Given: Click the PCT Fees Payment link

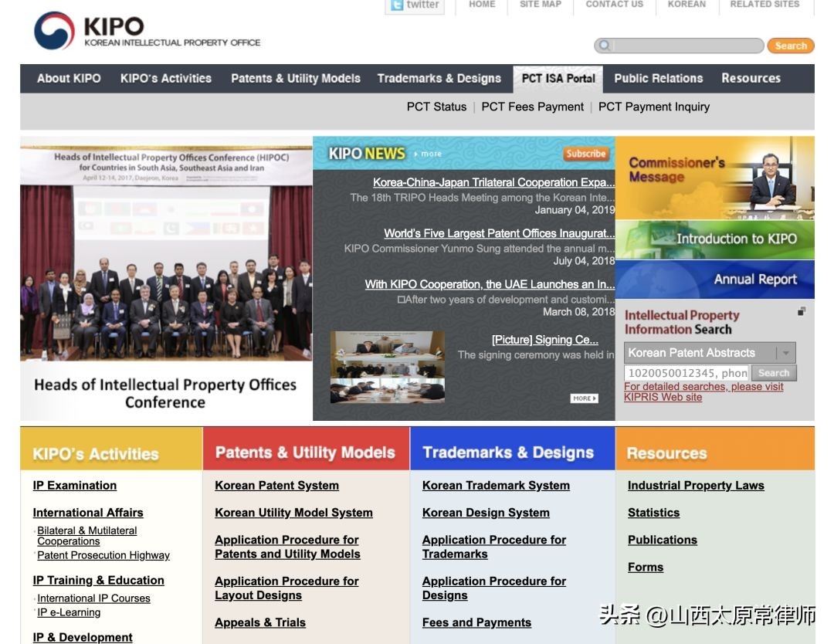Looking at the screenshot, I should 531,107.
